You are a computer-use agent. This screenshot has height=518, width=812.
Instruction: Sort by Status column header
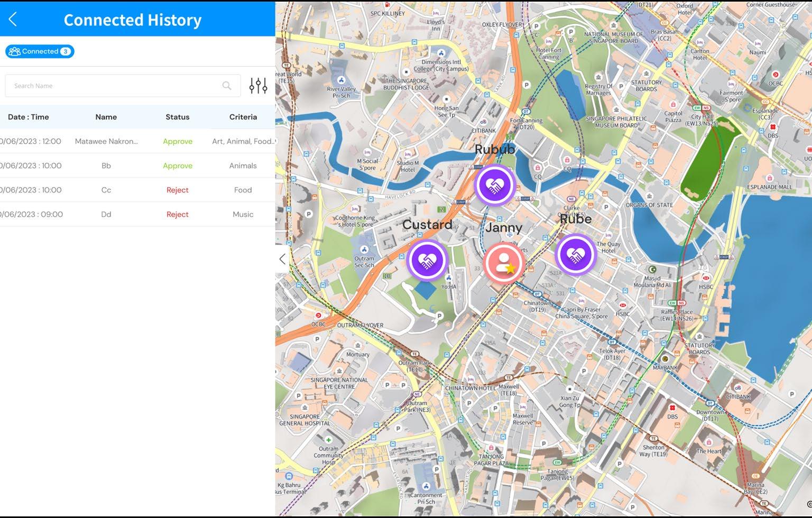point(178,117)
